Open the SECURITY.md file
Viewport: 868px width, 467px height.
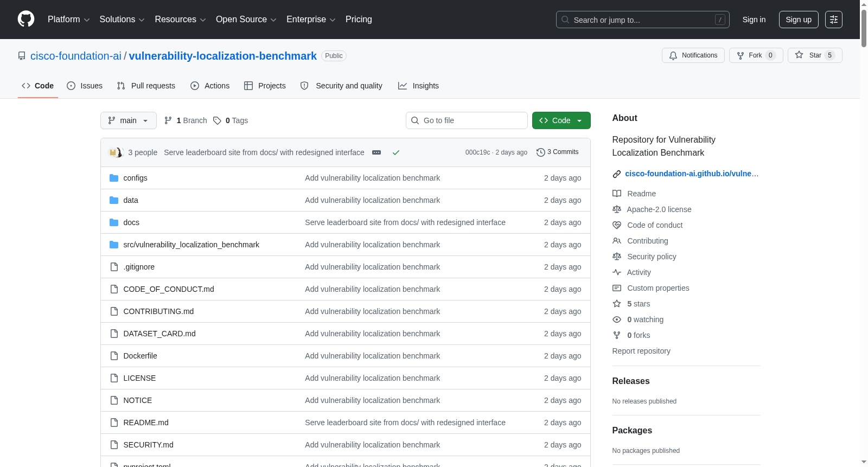click(x=148, y=445)
